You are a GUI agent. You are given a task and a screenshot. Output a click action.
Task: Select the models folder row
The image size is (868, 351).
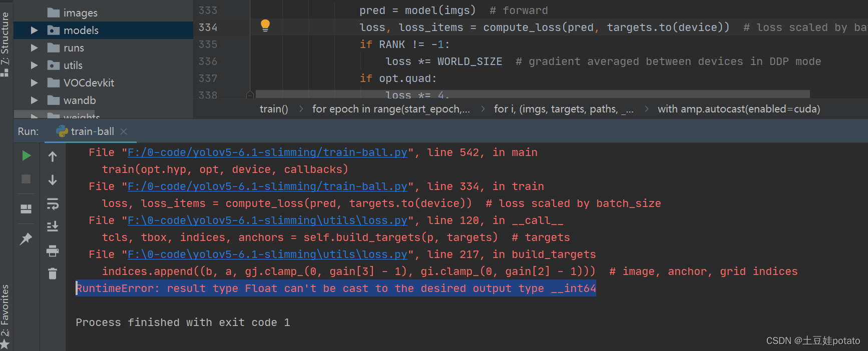pos(104,30)
